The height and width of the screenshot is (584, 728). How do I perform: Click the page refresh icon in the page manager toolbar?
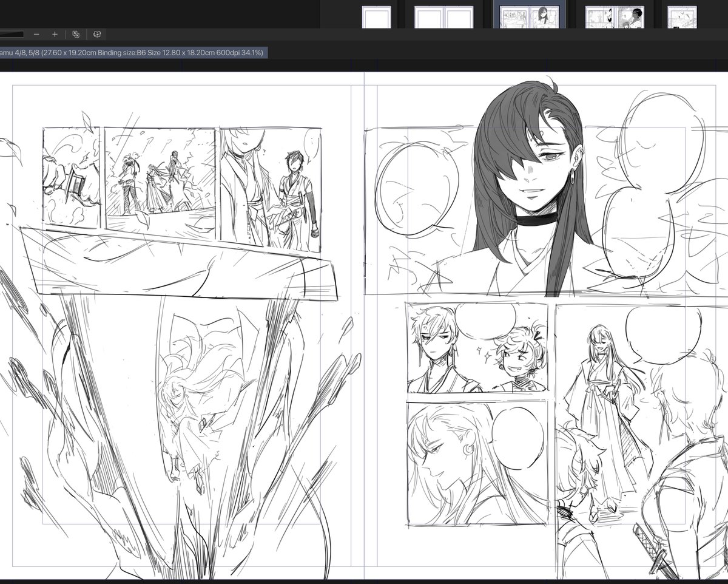[98, 35]
